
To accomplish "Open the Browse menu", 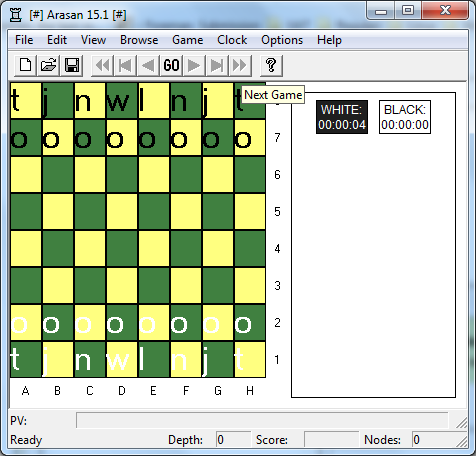I will (x=139, y=40).
